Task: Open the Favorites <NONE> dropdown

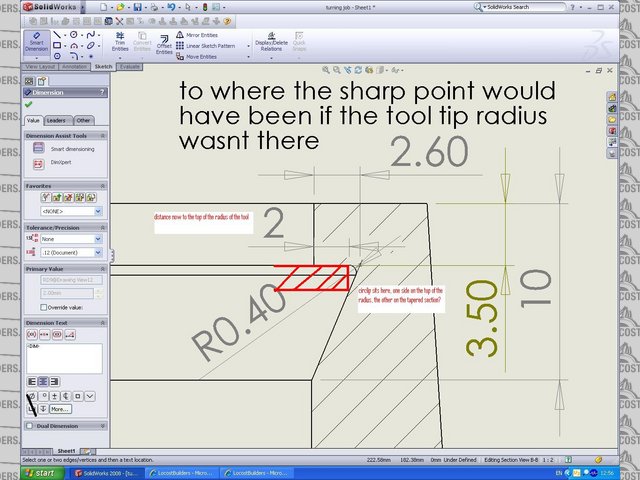Action: (84, 212)
